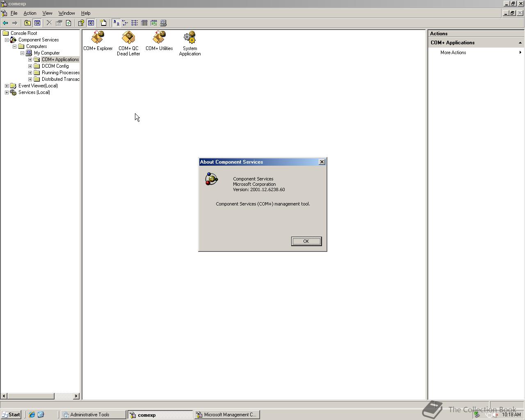The width and height of the screenshot is (525, 420).
Task: Toggle Show/Hide Console Tree toolbar button
Action: tap(37, 23)
